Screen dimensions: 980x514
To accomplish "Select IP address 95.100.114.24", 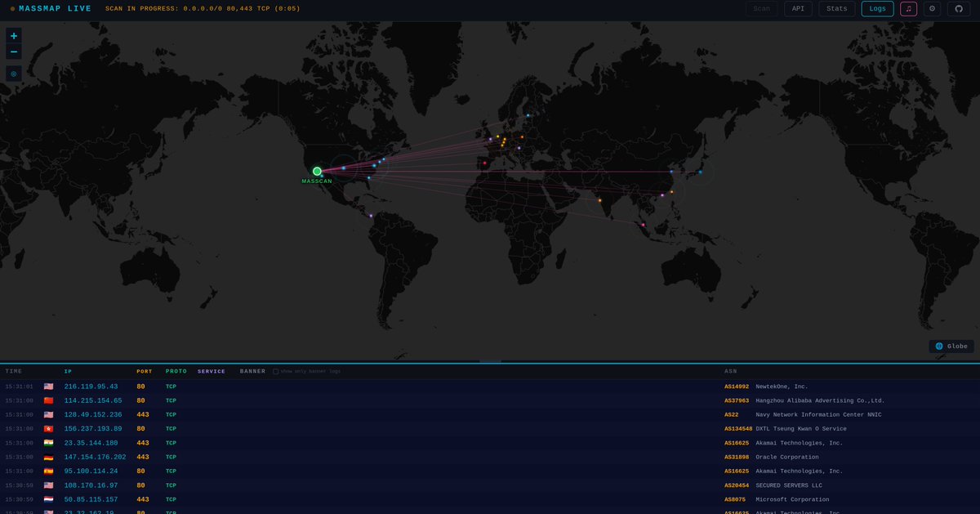I will point(91,471).
